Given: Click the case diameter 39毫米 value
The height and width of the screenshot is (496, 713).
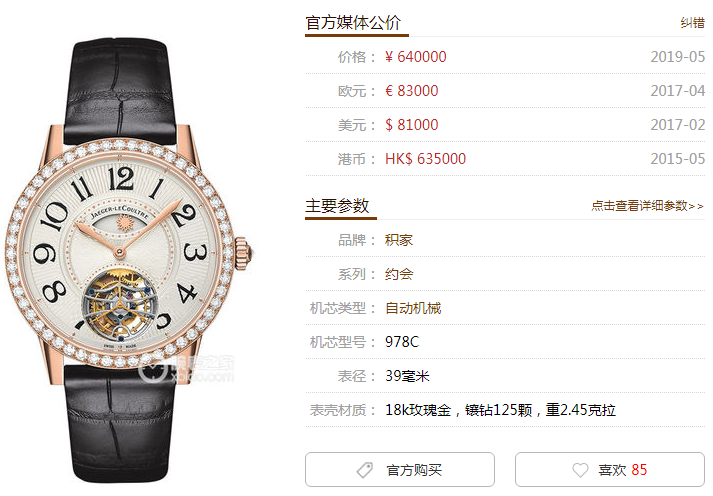Looking at the screenshot, I should point(407,376).
